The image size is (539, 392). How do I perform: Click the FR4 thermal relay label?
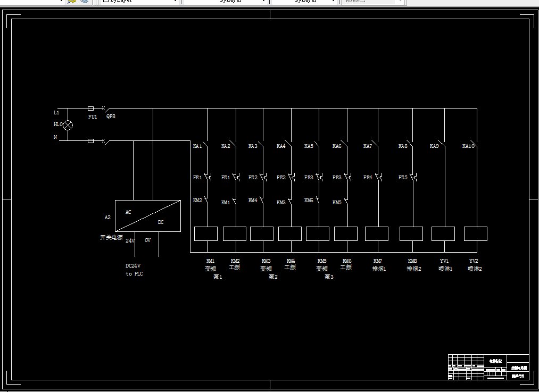tap(368, 178)
